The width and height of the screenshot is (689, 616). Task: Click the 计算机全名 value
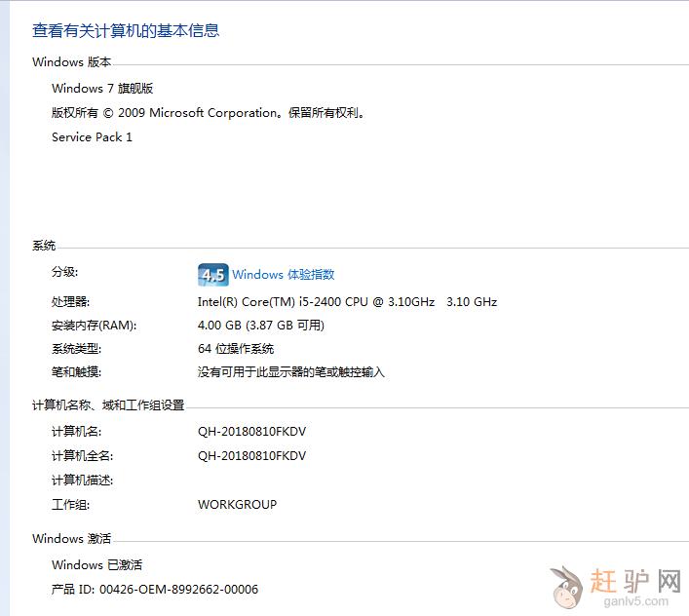[251, 456]
